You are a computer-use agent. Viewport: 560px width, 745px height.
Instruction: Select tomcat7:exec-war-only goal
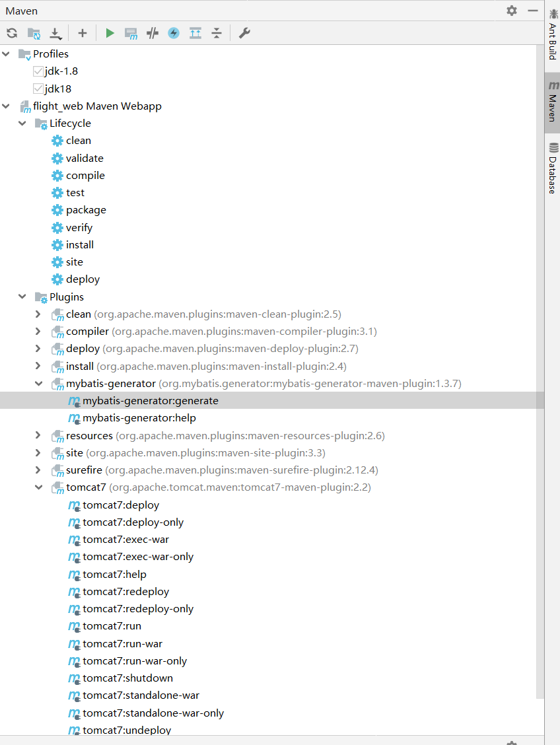coord(138,557)
